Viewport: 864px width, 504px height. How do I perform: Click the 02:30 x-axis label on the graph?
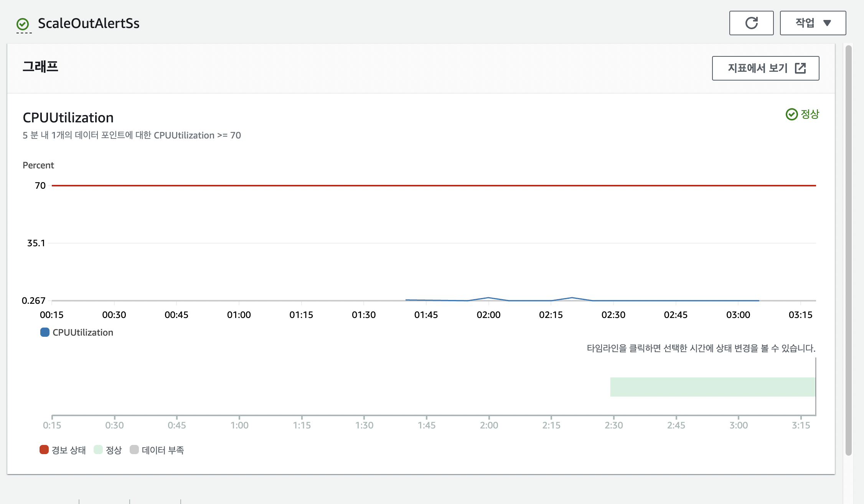pyautogui.click(x=613, y=315)
